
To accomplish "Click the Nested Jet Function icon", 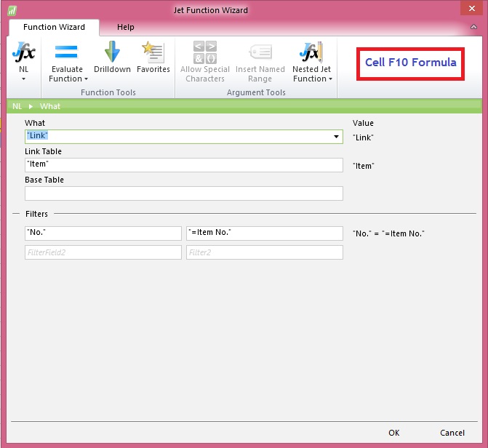I will (x=311, y=52).
